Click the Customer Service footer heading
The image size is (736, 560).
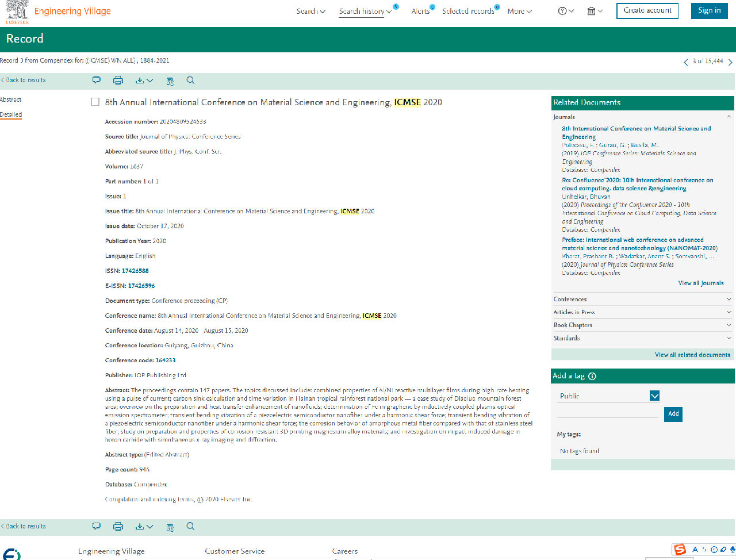(235, 551)
